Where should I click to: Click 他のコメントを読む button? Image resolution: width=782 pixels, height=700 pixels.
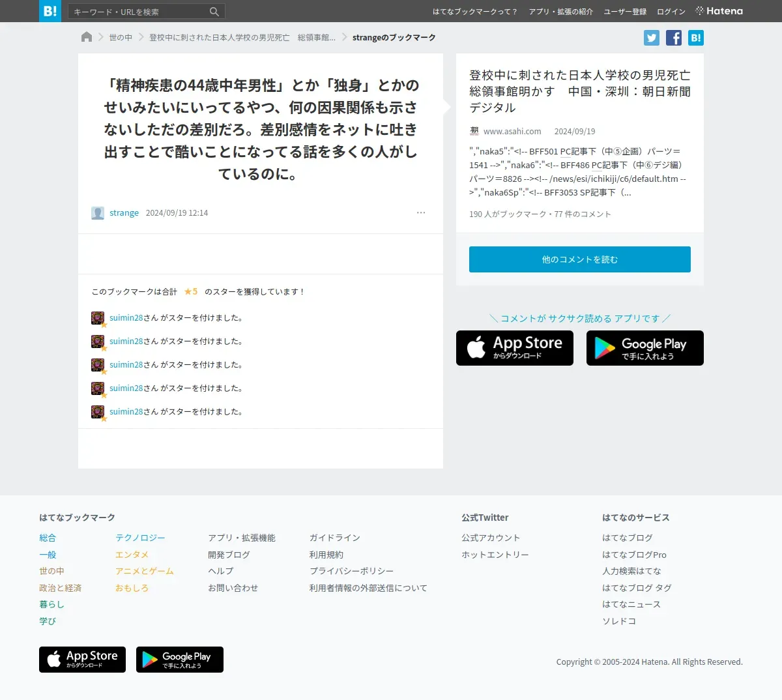coord(580,259)
